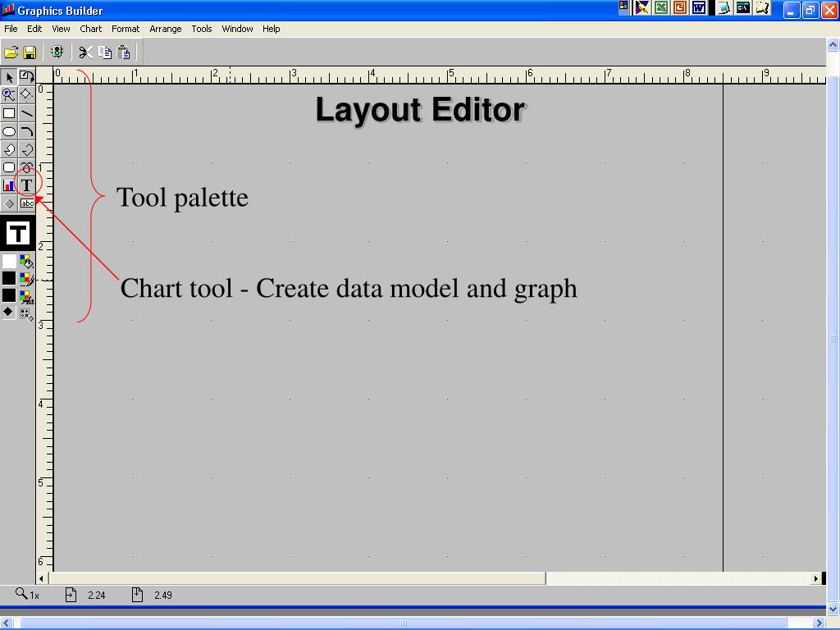840x630 pixels.
Task: Open the Tools menu
Action: [x=202, y=29]
